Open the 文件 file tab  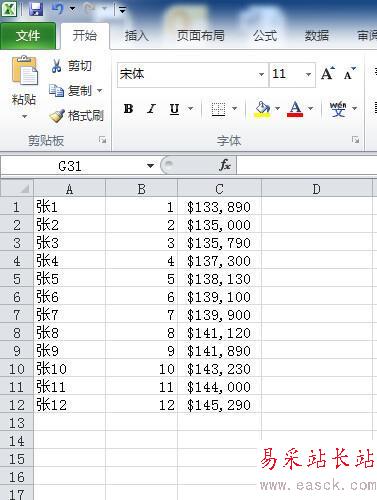click(28, 36)
